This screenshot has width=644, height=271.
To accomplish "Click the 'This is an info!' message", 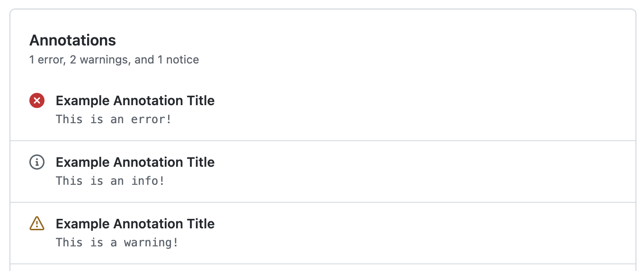I will [110, 181].
